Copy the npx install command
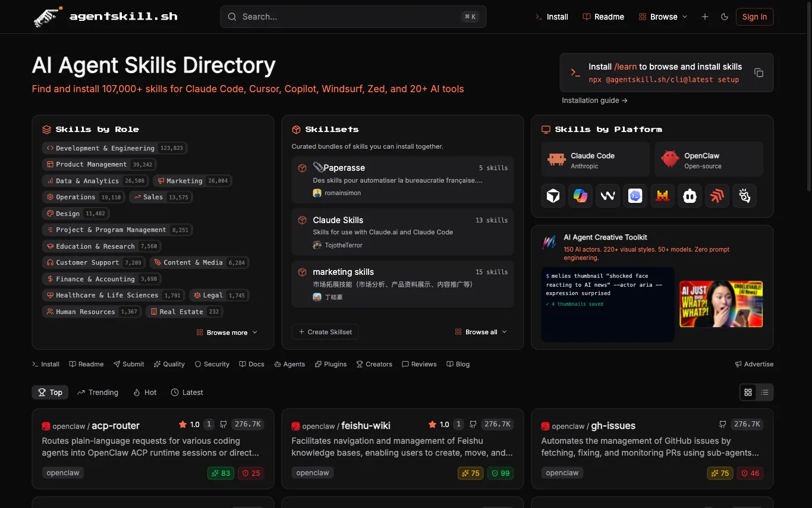 point(759,73)
